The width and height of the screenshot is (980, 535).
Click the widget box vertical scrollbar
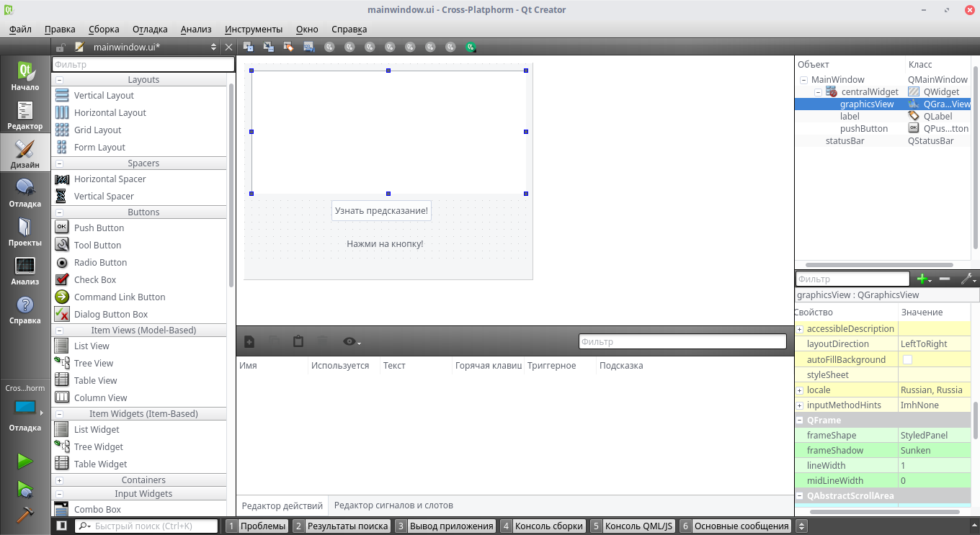click(x=231, y=184)
